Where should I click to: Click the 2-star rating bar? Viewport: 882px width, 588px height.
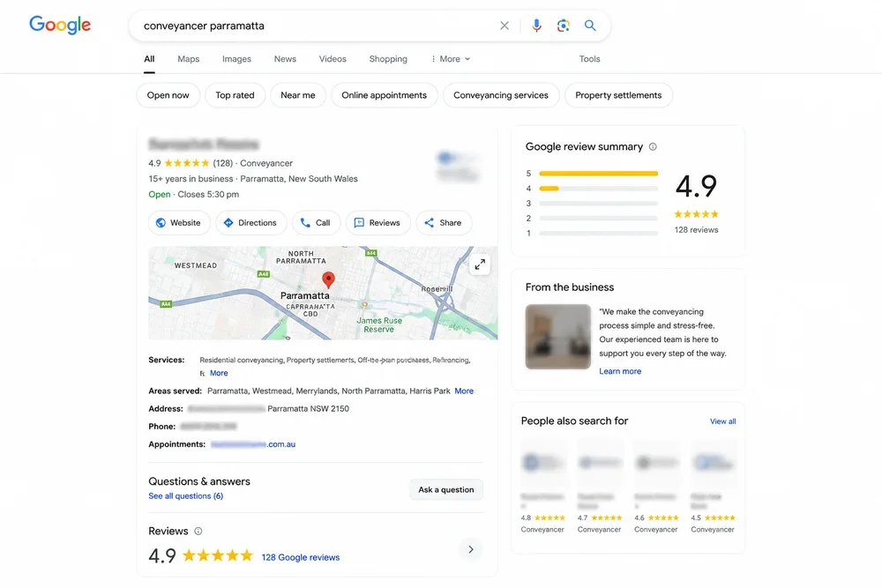point(599,218)
